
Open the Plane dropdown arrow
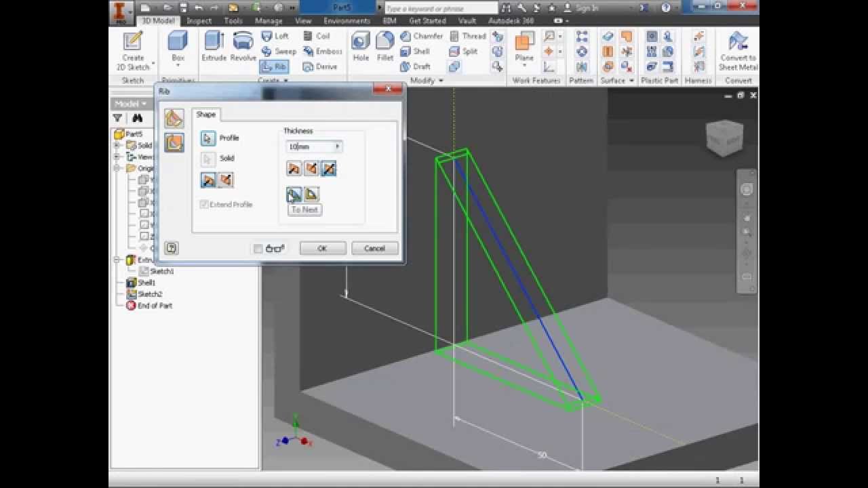524,66
